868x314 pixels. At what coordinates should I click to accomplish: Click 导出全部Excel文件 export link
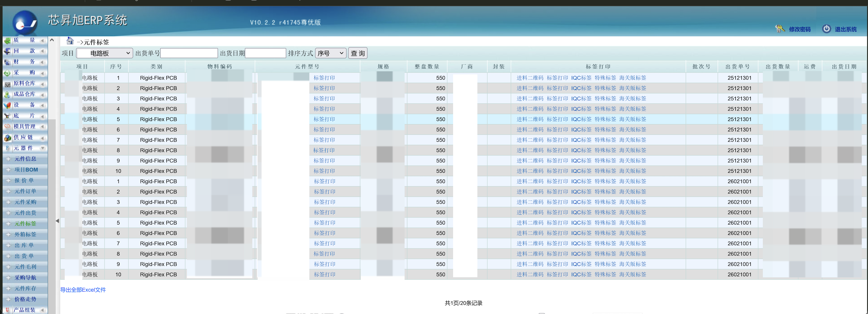pyautogui.click(x=83, y=290)
